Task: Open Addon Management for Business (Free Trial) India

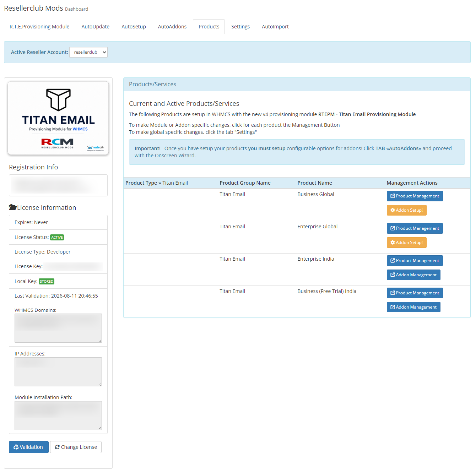Action: point(413,307)
